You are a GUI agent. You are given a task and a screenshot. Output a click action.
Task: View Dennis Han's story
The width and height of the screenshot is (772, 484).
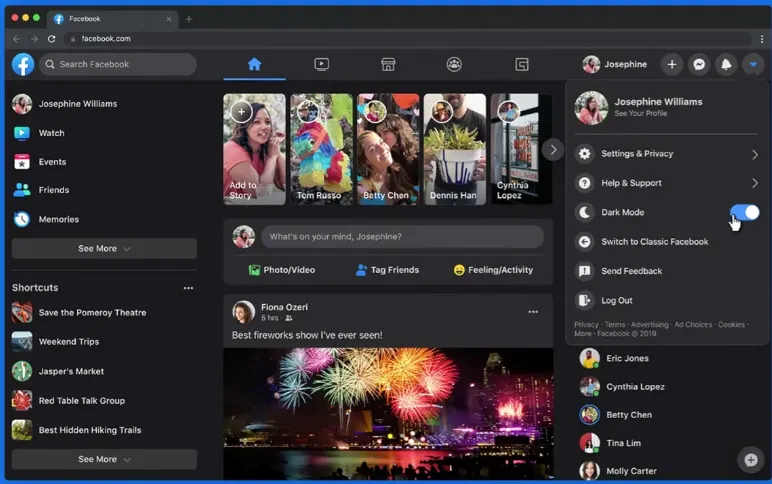click(x=455, y=149)
